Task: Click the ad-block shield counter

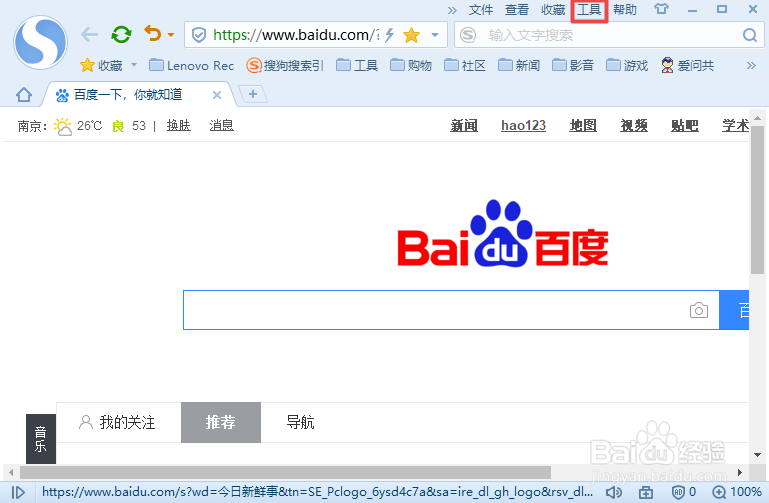Action: pos(684,492)
